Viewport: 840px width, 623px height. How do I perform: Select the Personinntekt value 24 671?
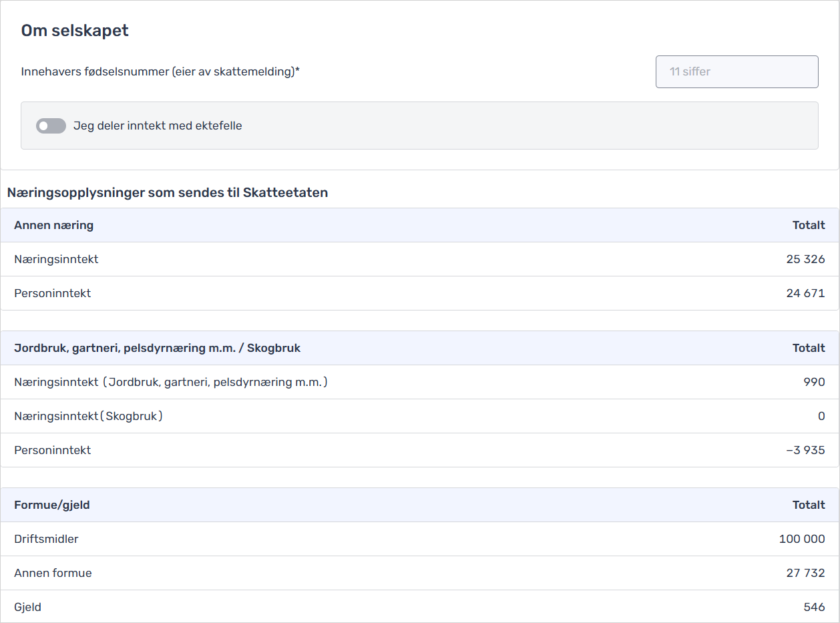805,293
